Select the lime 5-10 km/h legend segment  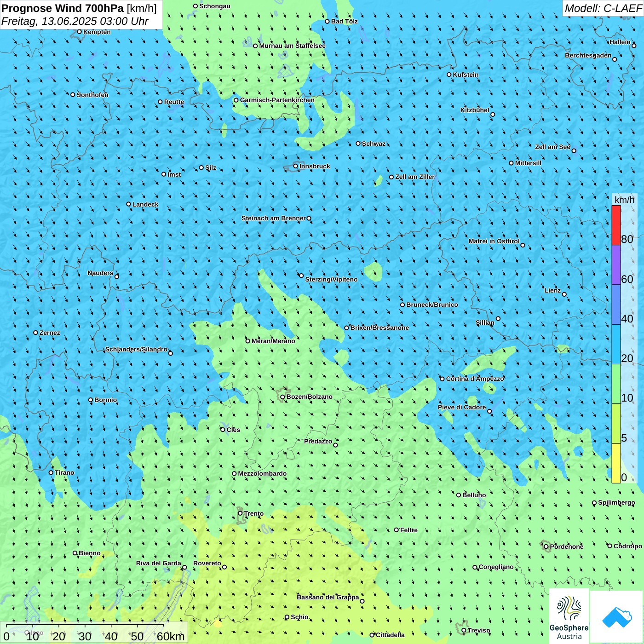[616, 424]
